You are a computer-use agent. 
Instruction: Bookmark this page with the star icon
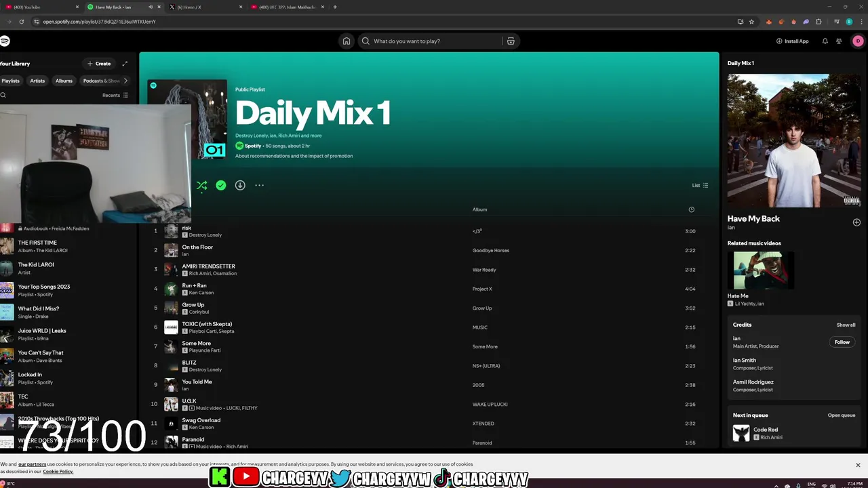[x=751, y=22]
